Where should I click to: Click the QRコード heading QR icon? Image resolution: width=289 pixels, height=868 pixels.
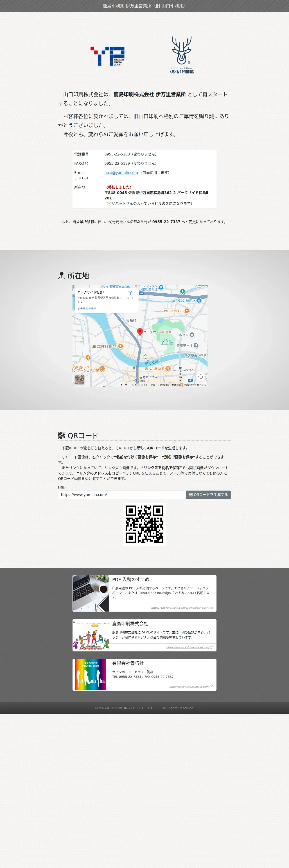(x=62, y=436)
